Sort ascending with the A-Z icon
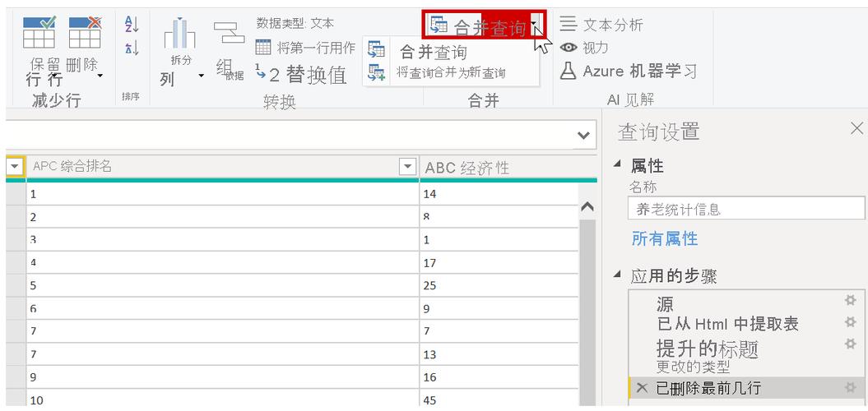Screen dimensions: 868x411 coord(132,25)
